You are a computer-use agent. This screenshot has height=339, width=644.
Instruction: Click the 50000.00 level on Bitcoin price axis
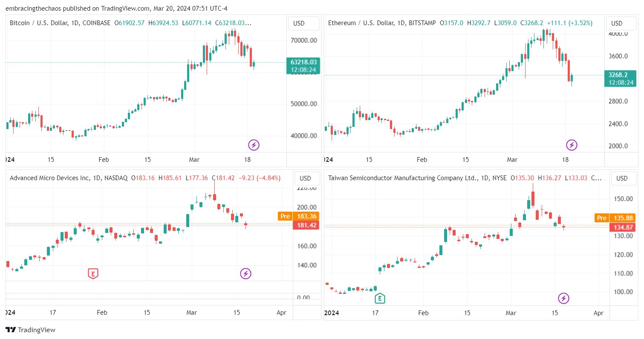tap(303, 103)
